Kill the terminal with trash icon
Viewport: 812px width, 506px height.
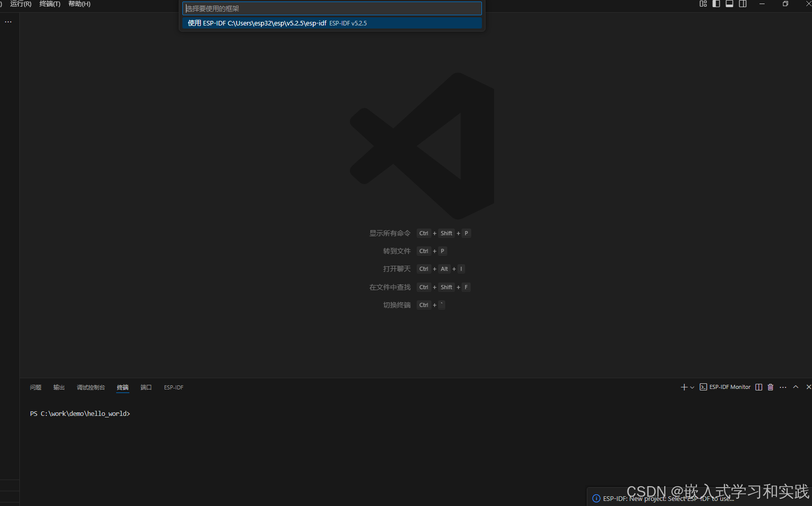pos(770,387)
